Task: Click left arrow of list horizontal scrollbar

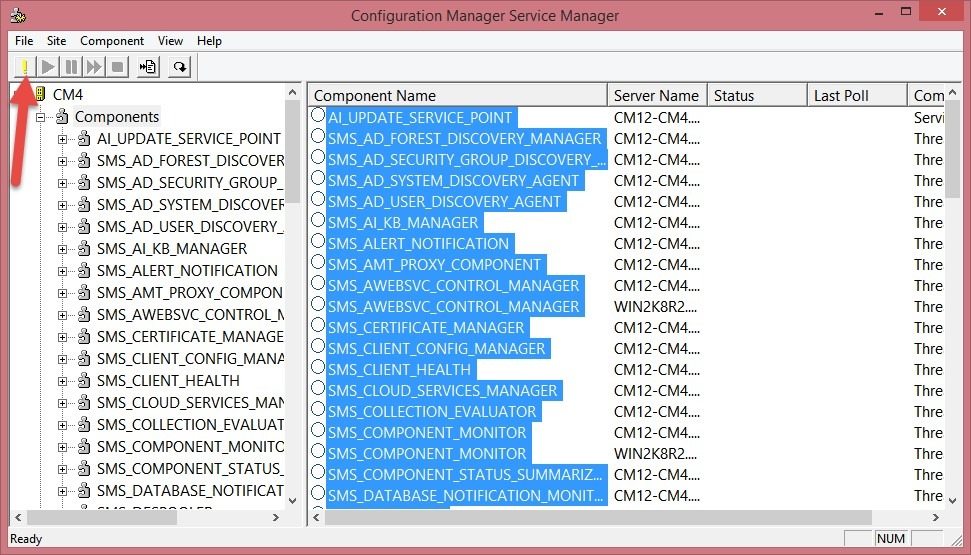Action: pyautogui.click(x=317, y=517)
